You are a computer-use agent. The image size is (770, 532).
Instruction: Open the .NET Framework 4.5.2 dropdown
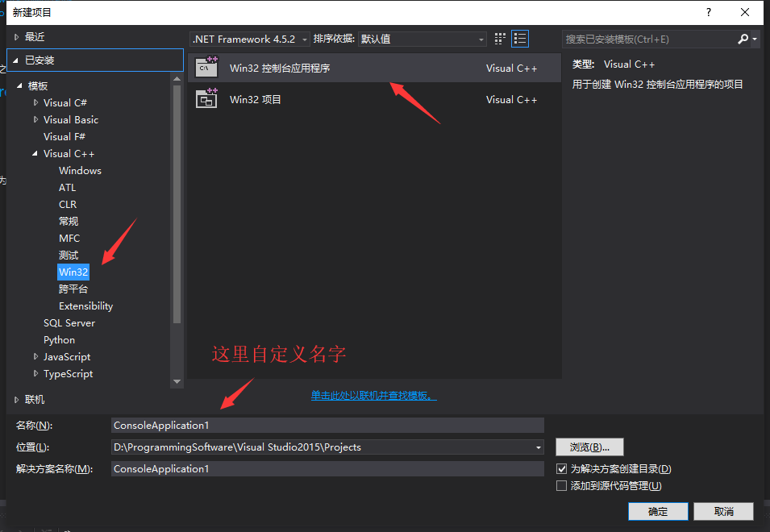pyautogui.click(x=302, y=38)
